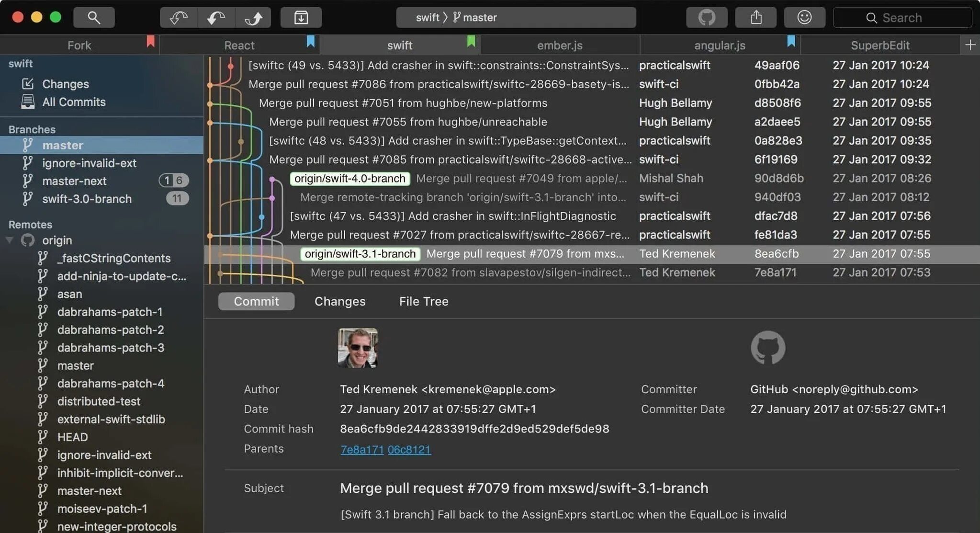The width and height of the screenshot is (980, 533).
Task: Click the Stash toolbar icon
Action: pos(301,18)
